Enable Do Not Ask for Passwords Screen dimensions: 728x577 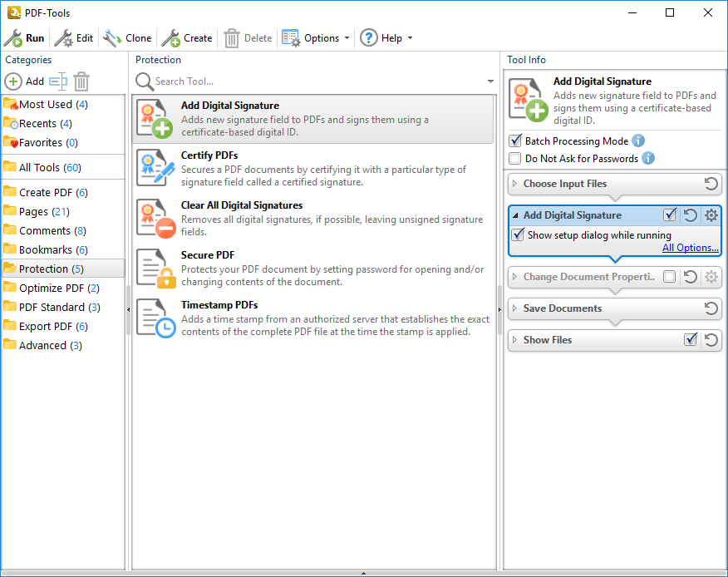pyautogui.click(x=516, y=159)
